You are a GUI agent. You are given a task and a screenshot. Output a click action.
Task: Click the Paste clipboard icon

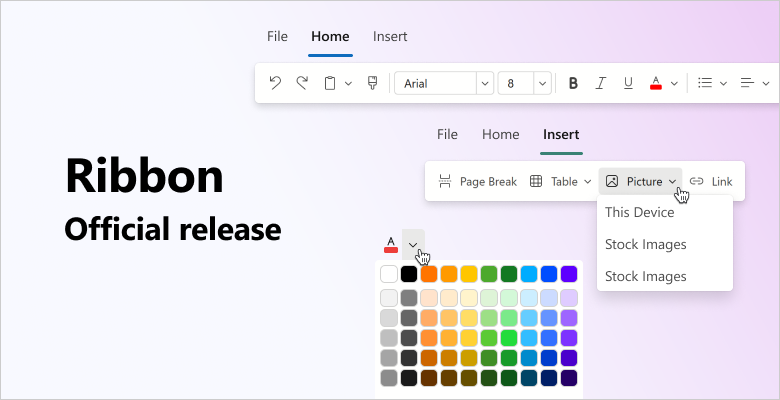coord(329,83)
